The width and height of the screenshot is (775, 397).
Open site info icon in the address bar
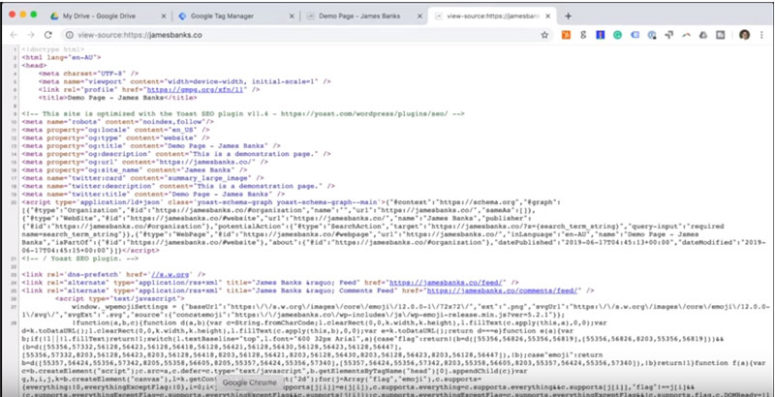[x=70, y=35]
